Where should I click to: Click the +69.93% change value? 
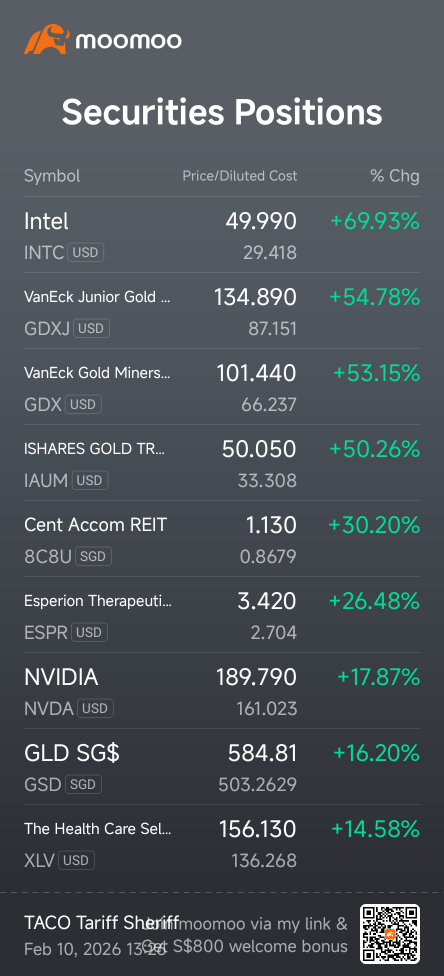pyautogui.click(x=375, y=221)
